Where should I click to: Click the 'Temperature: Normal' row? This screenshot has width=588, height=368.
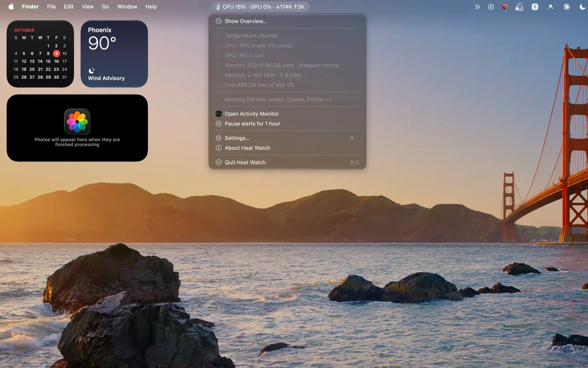pos(287,36)
